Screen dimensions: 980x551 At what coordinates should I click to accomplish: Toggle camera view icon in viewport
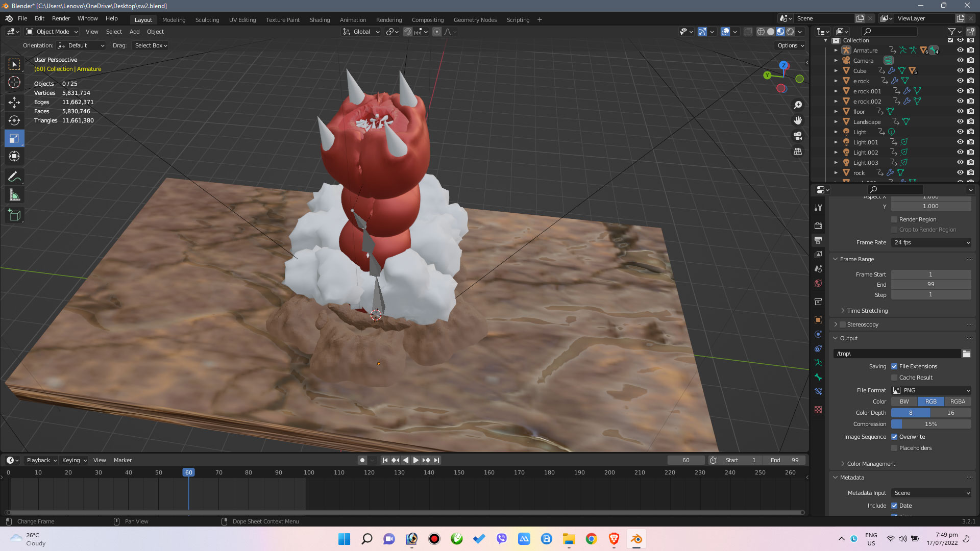tap(798, 136)
